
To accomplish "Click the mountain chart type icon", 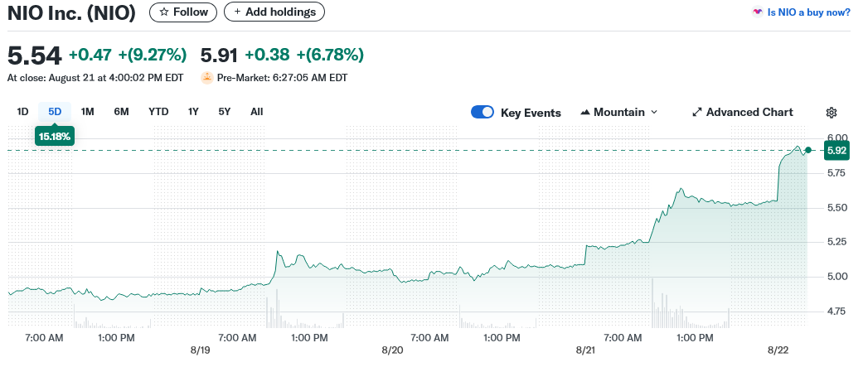I will pyautogui.click(x=585, y=113).
